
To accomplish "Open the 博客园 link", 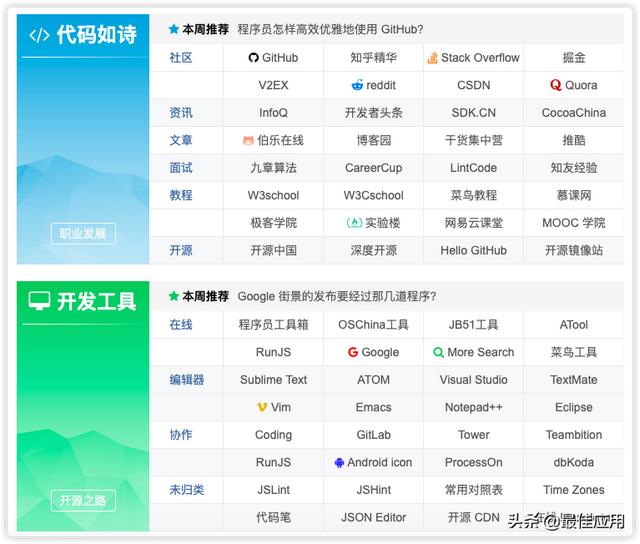I will [x=373, y=140].
